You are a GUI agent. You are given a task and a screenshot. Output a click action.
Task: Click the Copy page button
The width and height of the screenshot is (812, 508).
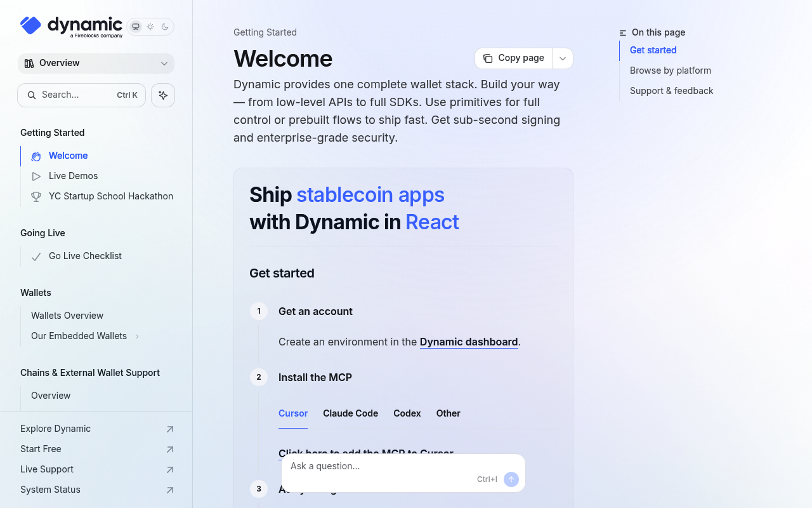click(513, 58)
